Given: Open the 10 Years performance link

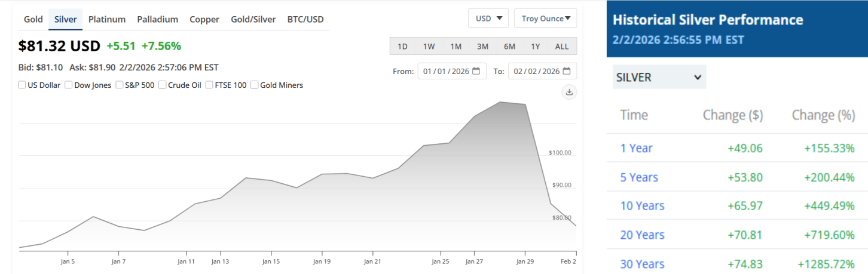Looking at the screenshot, I should (x=643, y=205).
